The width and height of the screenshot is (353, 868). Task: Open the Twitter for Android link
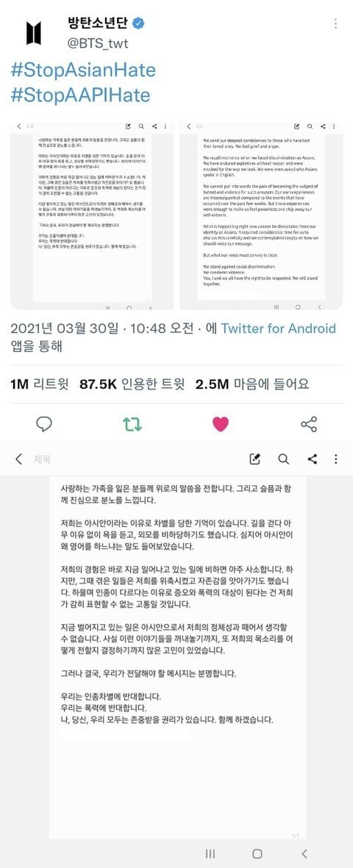click(279, 329)
